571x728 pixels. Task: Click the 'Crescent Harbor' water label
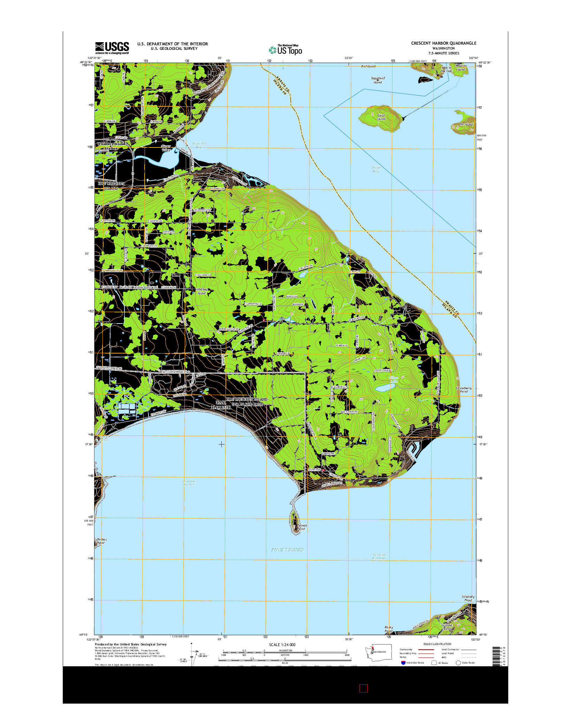pos(189,483)
